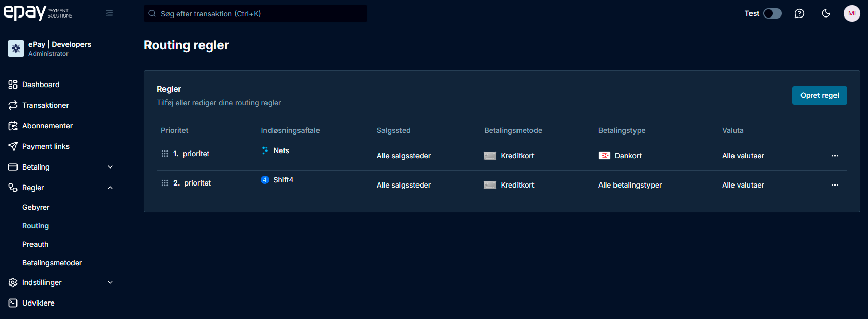
Task: Toggle the Test mode switch
Action: click(x=773, y=13)
